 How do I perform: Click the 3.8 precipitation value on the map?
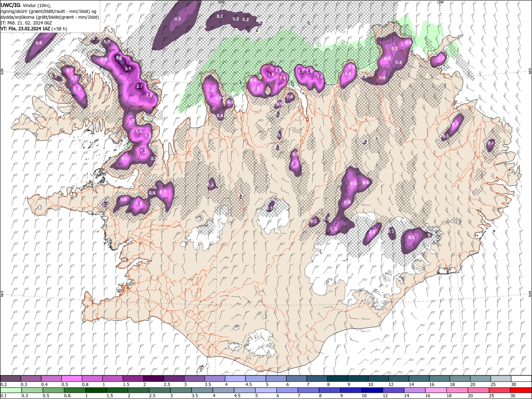(119, 57)
